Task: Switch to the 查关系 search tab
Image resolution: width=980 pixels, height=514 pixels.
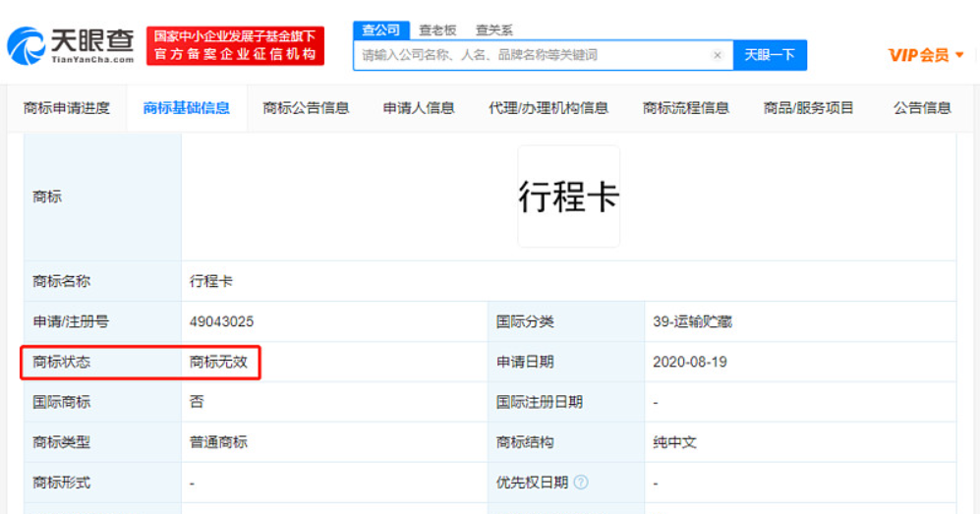Action: coord(493,30)
